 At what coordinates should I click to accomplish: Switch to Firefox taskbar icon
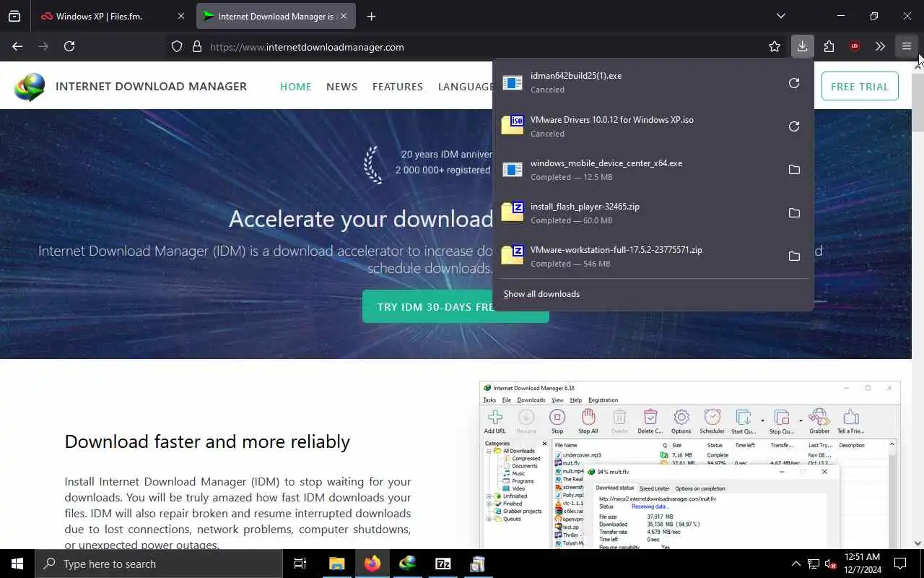[372, 564]
